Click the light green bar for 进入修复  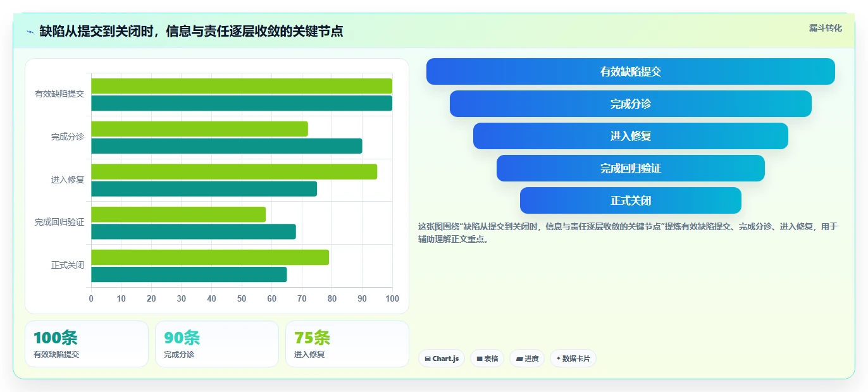click(234, 171)
